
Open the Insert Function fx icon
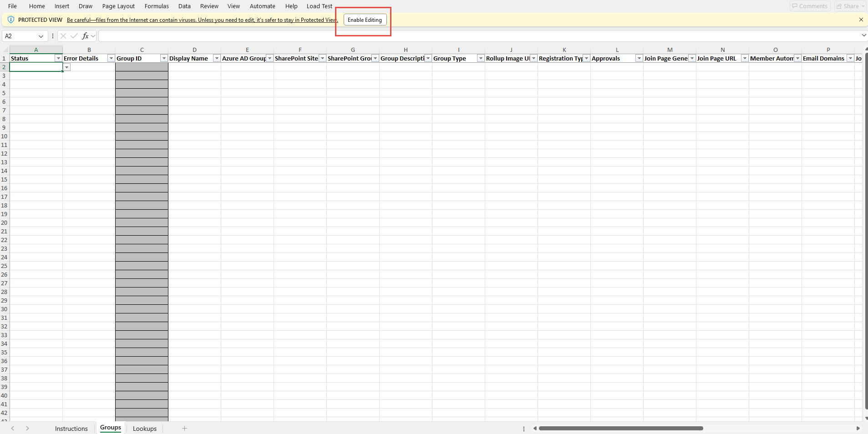(x=85, y=36)
